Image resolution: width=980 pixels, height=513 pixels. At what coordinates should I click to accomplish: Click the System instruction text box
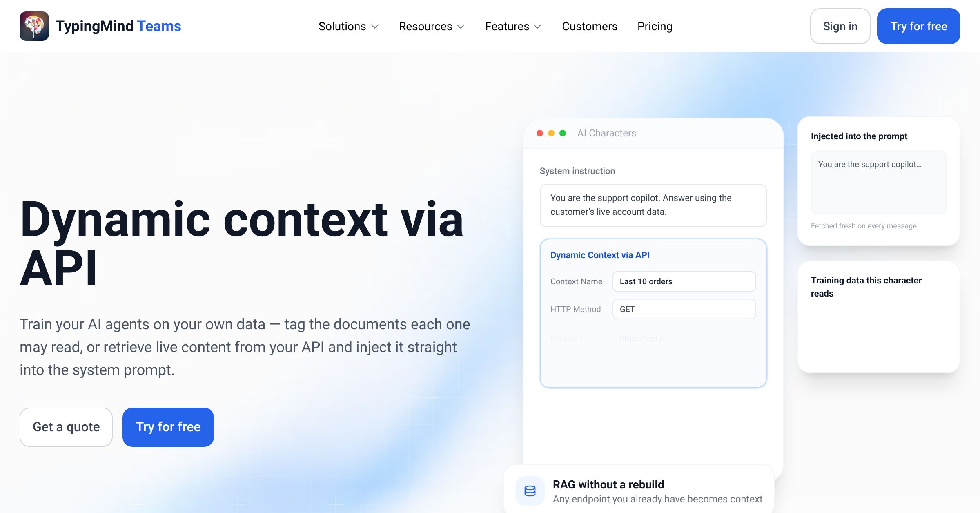(653, 205)
